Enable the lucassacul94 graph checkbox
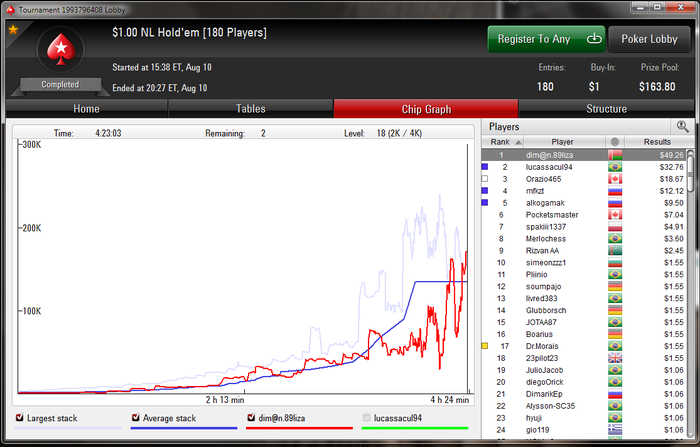 coord(367,418)
